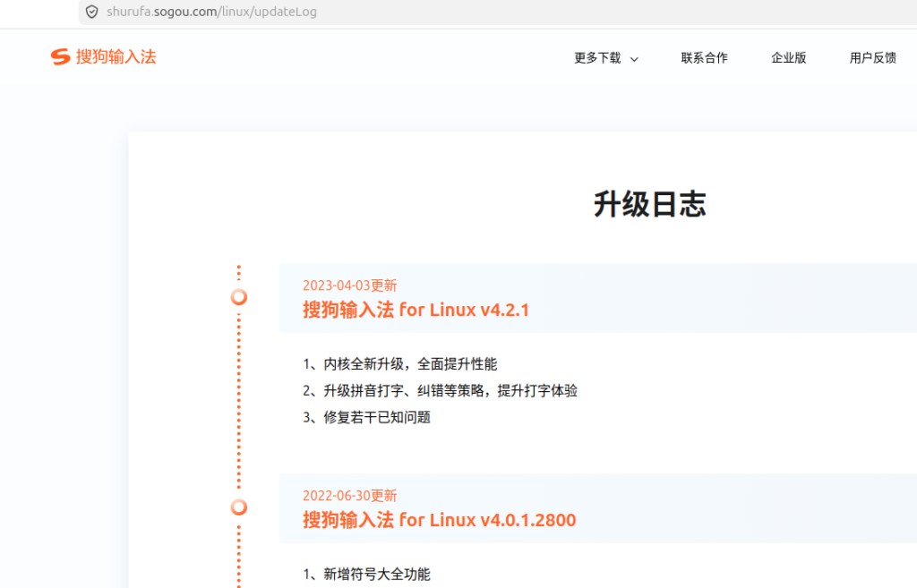Select timeline marker for 2022-06-30 update
The width and height of the screenshot is (917, 588).
pyautogui.click(x=238, y=507)
